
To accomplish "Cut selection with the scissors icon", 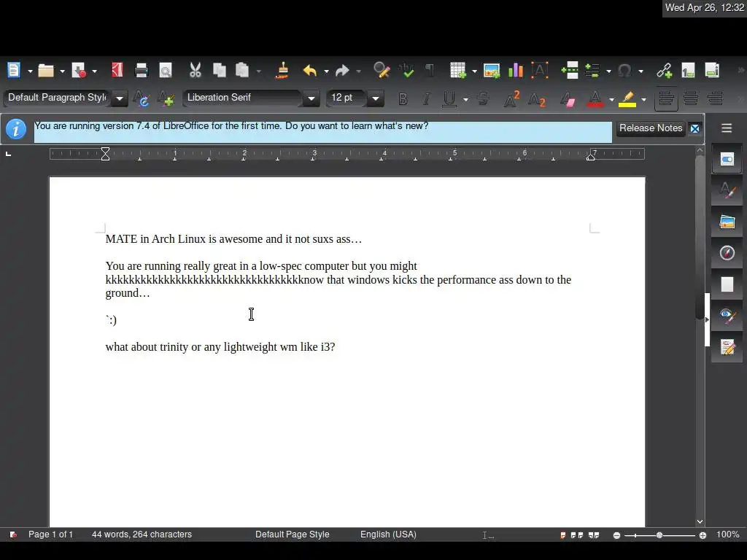I will [x=196, y=71].
